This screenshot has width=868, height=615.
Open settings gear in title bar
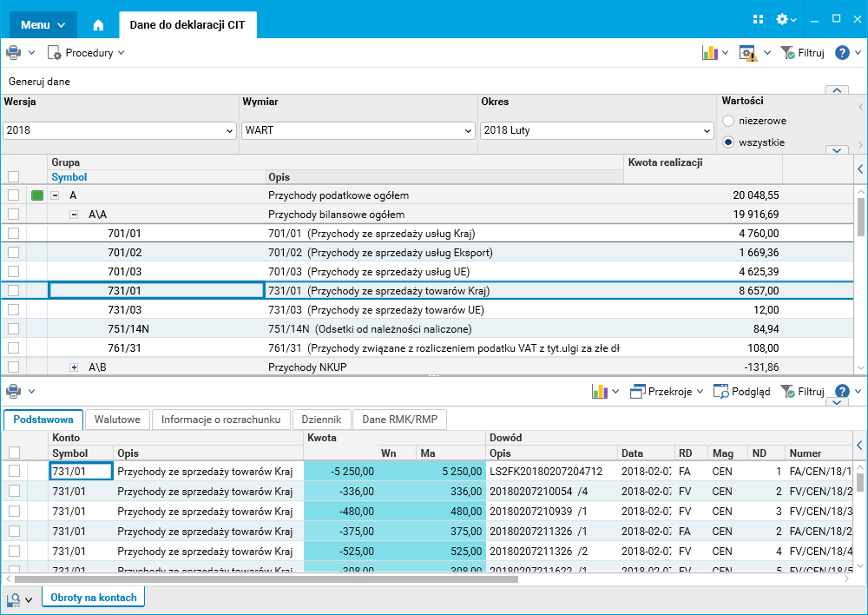782,20
